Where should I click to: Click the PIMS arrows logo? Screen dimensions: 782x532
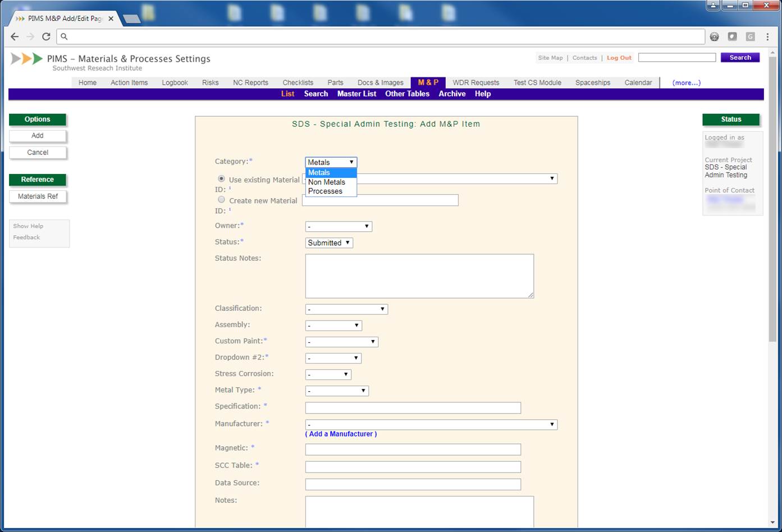26,59
